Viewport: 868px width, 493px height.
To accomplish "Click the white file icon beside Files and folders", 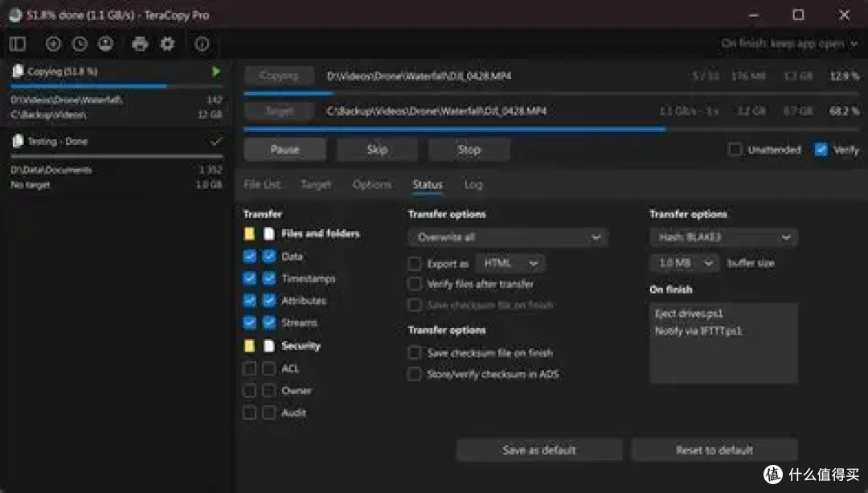I will click(269, 234).
